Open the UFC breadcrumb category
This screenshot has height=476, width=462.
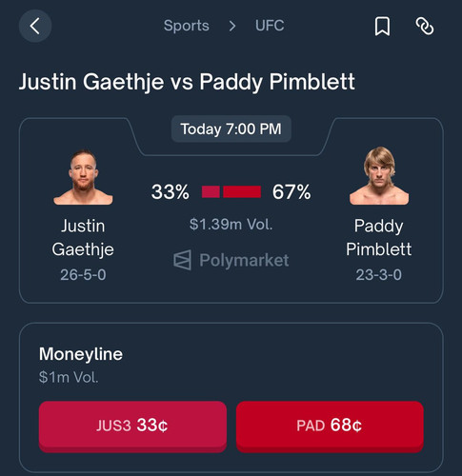pyautogui.click(x=270, y=26)
